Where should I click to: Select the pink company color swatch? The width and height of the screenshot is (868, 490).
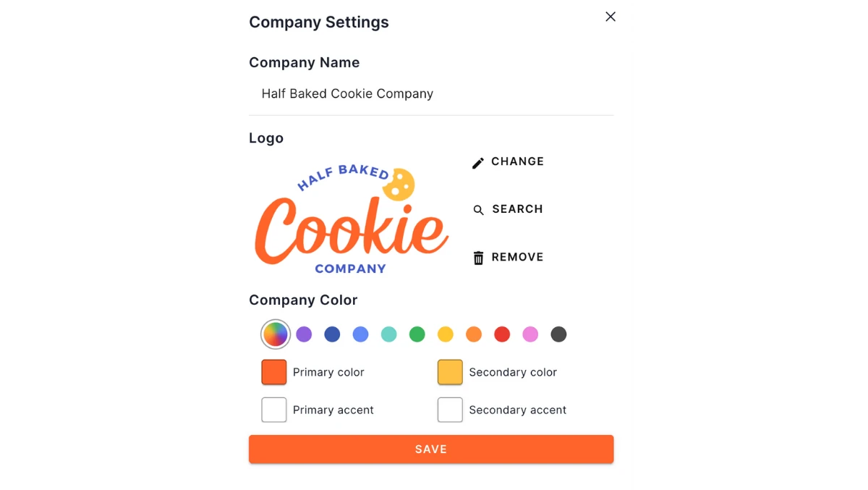pyautogui.click(x=530, y=334)
